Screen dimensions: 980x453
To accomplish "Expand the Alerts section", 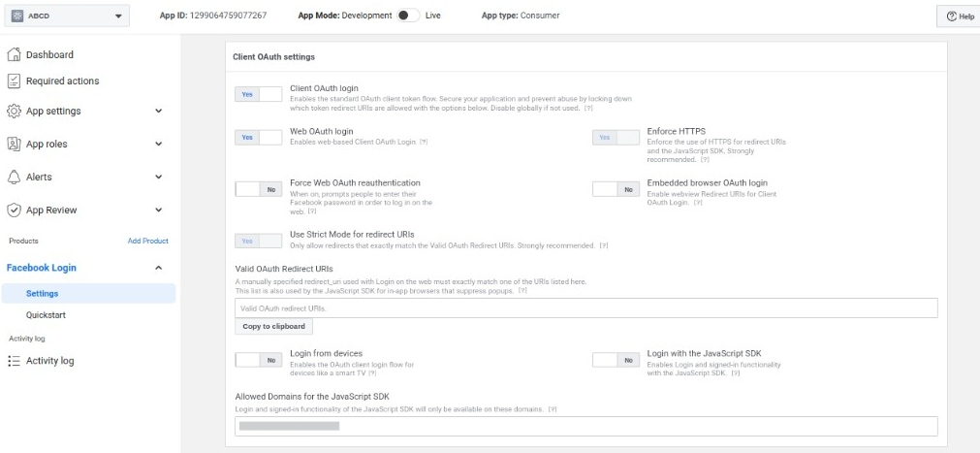I will pos(159,178).
